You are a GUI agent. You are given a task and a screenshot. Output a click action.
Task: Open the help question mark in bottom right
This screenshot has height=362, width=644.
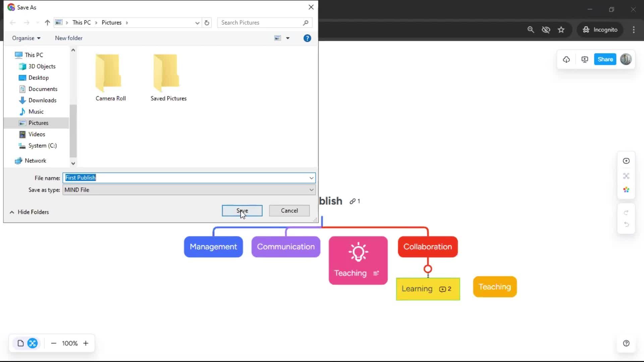(626, 343)
